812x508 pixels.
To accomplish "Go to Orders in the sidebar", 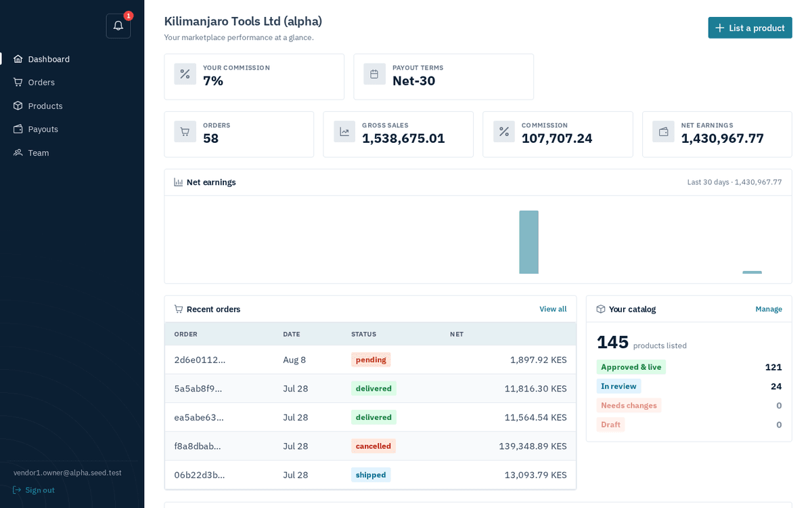I will (x=72, y=82).
